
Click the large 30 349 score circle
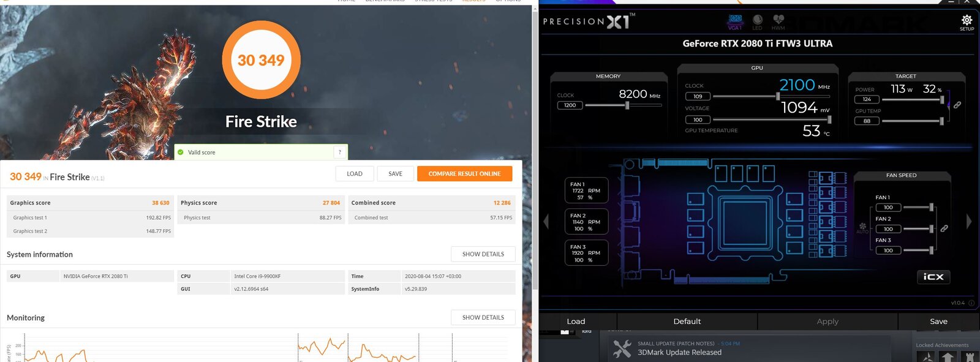(261, 60)
